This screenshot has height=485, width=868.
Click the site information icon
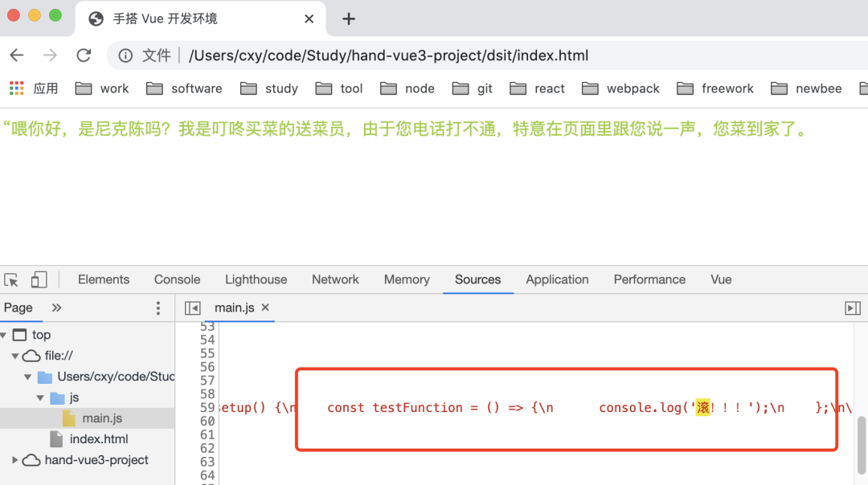[x=125, y=55]
